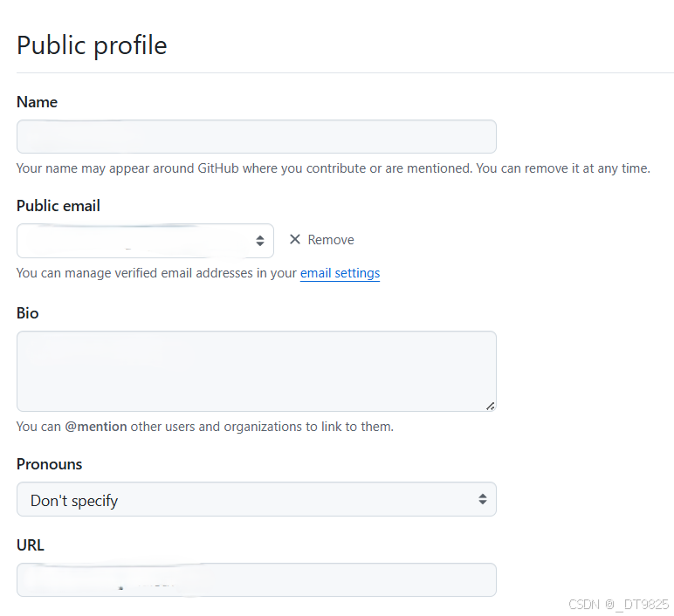The height and width of the screenshot is (616, 674).
Task: Click the Public email label
Action: click(x=58, y=206)
